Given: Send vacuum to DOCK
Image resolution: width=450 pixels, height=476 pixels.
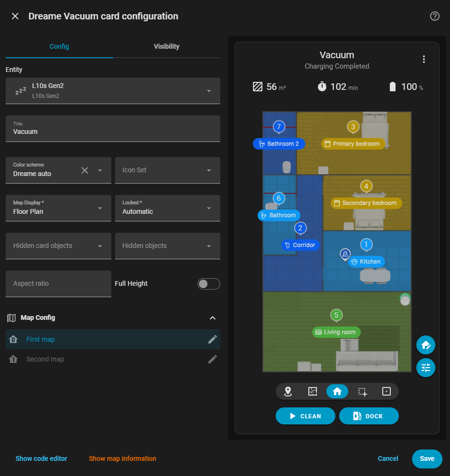Looking at the screenshot, I should 369,416.
